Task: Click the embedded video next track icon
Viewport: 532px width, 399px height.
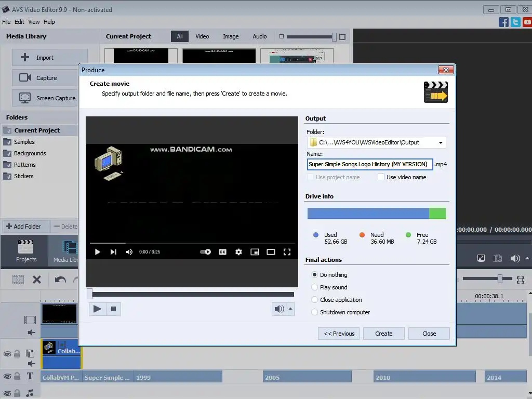Action: (x=113, y=252)
